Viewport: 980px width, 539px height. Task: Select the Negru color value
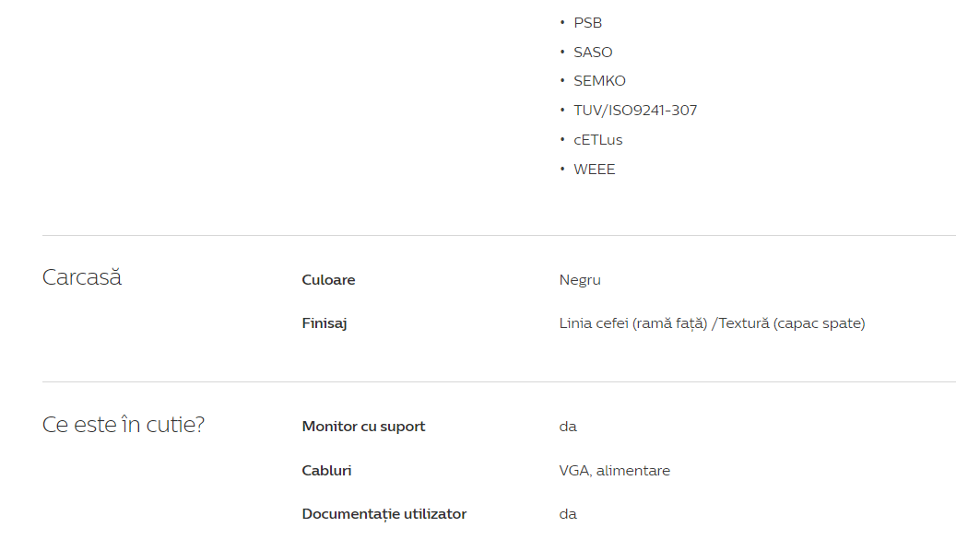click(x=580, y=280)
